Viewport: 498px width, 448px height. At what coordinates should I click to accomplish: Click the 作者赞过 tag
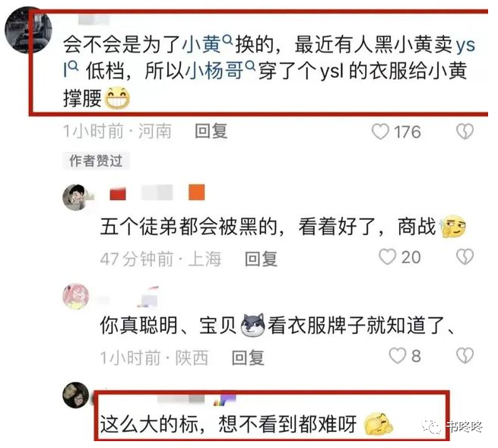[x=96, y=160]
